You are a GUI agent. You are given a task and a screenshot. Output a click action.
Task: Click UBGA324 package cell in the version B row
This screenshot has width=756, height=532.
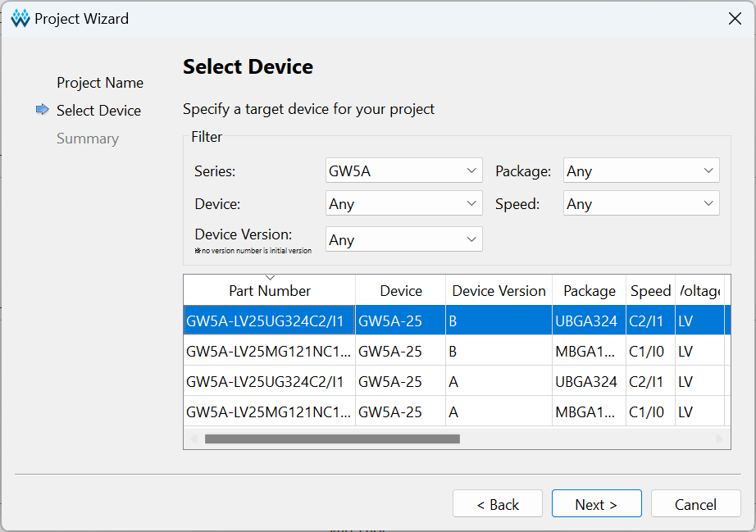click(590, 321)
